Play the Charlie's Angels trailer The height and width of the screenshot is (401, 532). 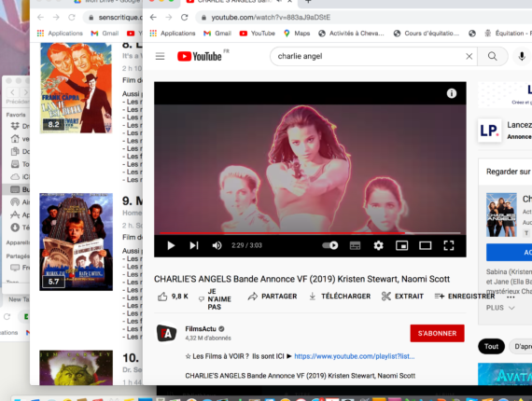click(x=171, y=245)
